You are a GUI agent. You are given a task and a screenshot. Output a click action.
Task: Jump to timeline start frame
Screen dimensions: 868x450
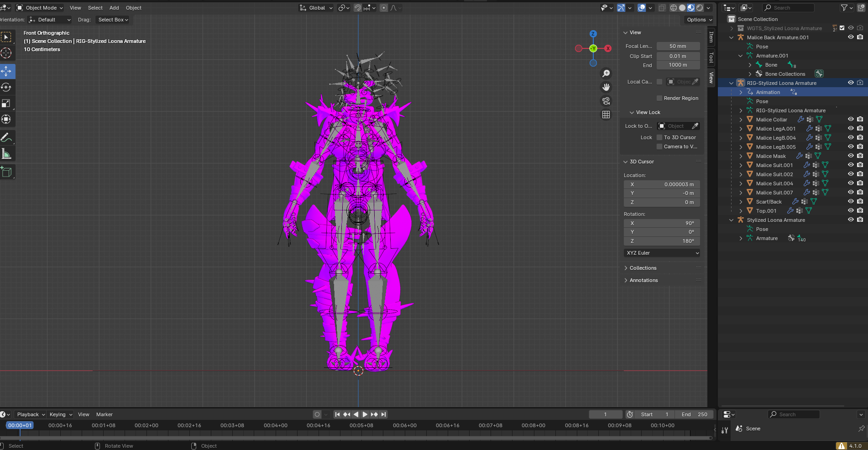pyautogui.click(x=337, y=414)
